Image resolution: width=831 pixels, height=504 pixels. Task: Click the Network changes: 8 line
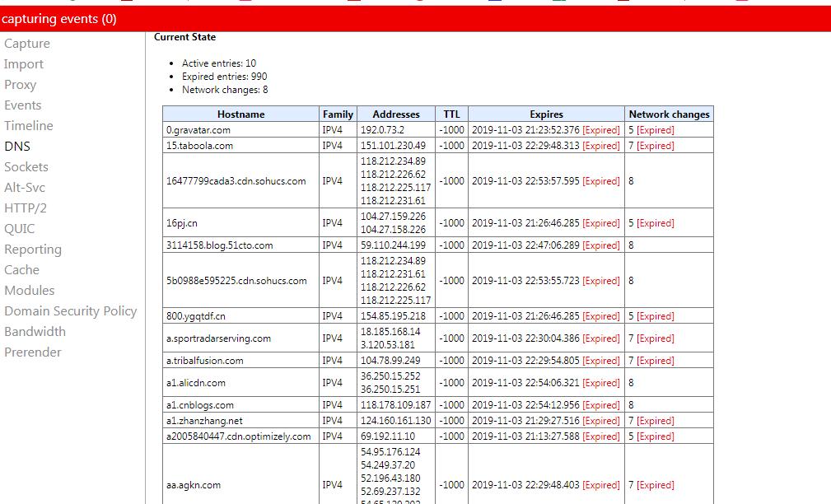pyautogui.click(x=225, y=90)
